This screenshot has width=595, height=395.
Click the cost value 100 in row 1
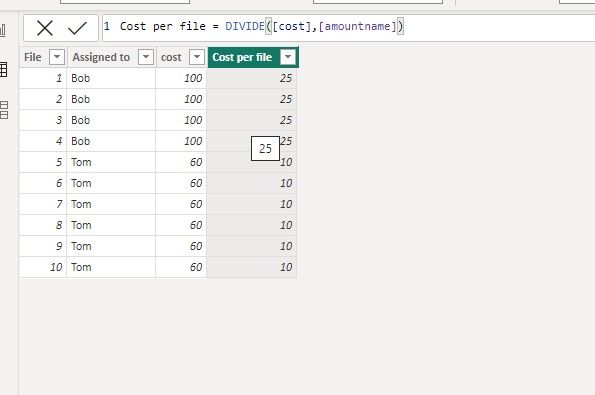click(181, 78)
